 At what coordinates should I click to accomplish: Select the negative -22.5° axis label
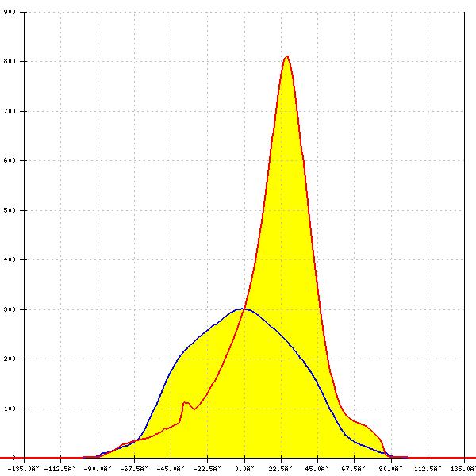(207, 469)
